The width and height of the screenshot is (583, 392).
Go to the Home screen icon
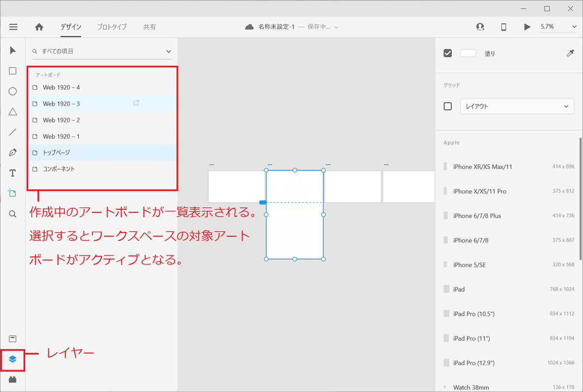click(x=39, y=27)
